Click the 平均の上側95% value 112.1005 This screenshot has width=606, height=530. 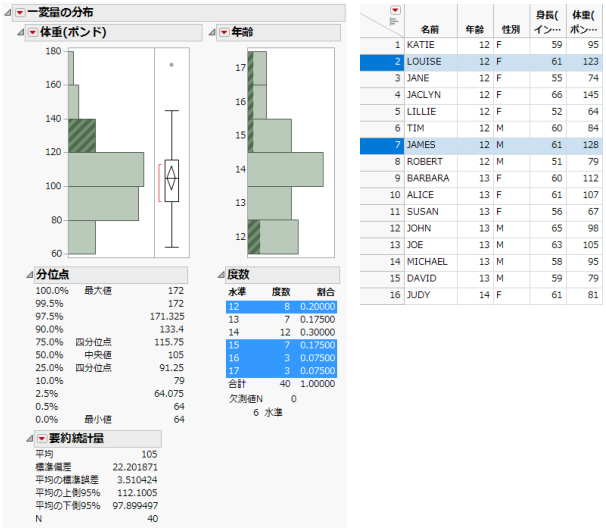point(137,493)
